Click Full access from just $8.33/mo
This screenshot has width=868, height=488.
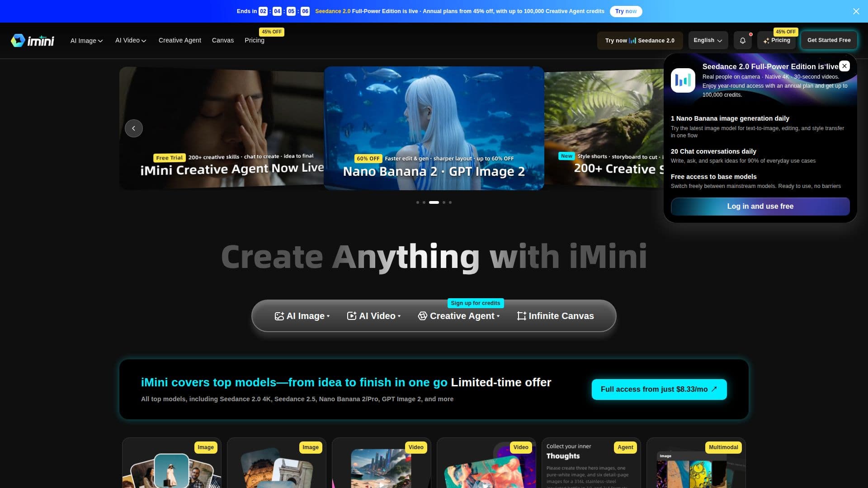(659, 389)
